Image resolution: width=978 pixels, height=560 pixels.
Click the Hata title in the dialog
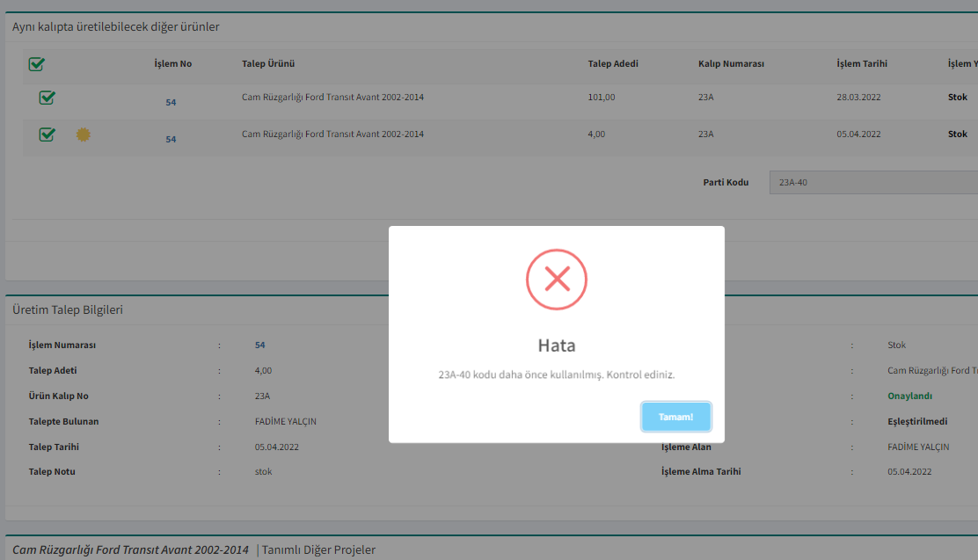[x=556, y=345]
